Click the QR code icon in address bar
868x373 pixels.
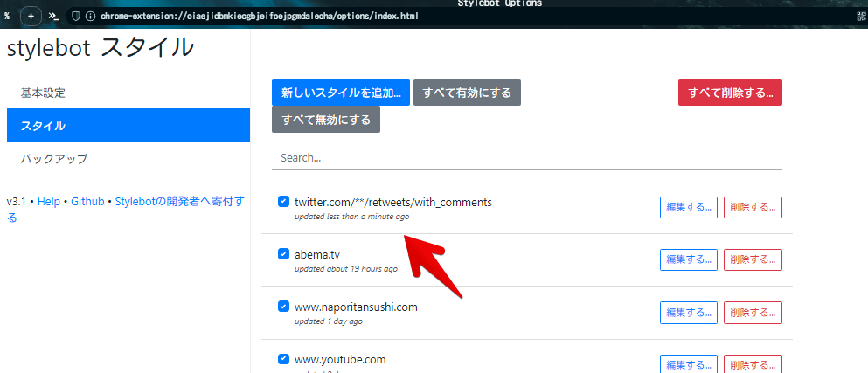pyautogui.click(x=861, y=16)
